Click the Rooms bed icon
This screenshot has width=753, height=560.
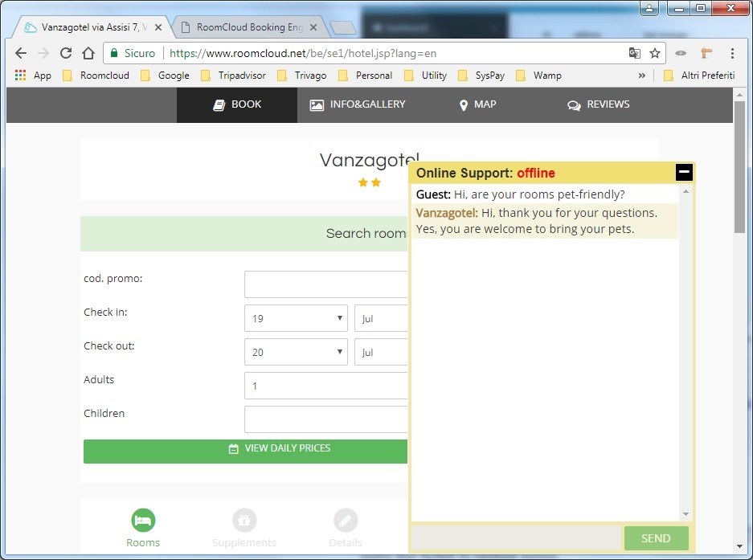(x=143, y=520)
